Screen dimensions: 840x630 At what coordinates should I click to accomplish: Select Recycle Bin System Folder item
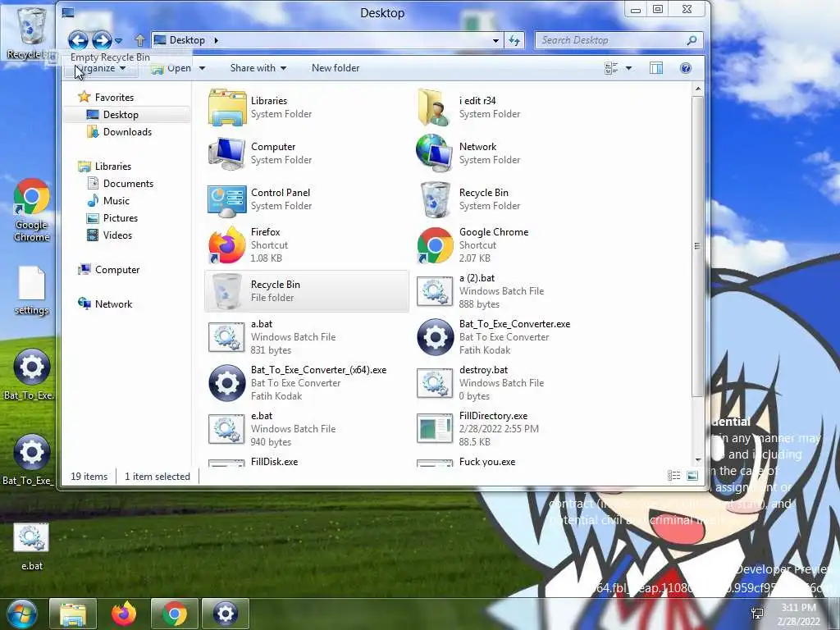(x=514, y=199)
